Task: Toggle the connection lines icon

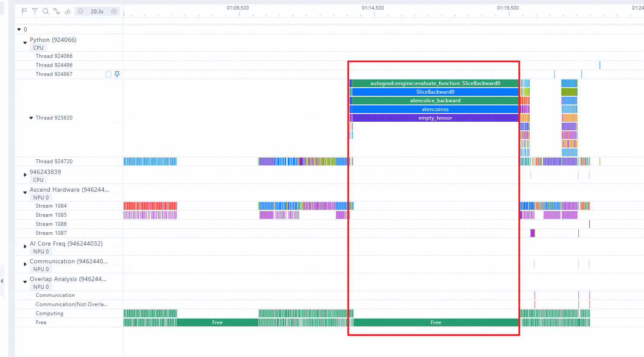Action: click(x=57, y=11)
